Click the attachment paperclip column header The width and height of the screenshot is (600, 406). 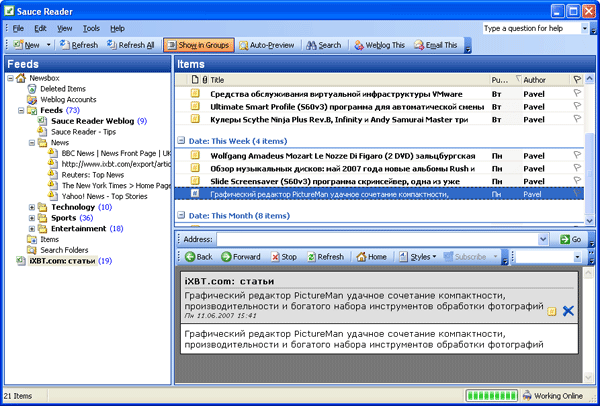205,80
